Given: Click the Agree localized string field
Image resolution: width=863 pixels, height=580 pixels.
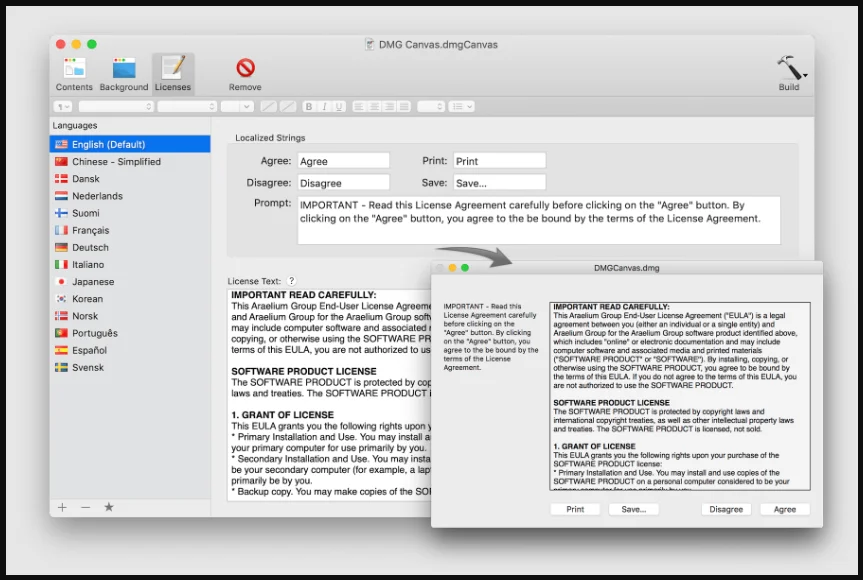Looking at the screenshot, I should [x=343, y=161].
